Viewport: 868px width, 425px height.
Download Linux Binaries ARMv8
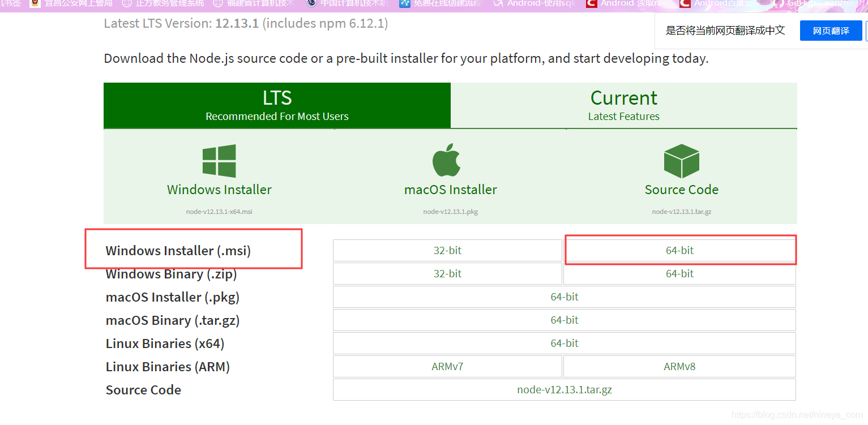coord(679,366)
